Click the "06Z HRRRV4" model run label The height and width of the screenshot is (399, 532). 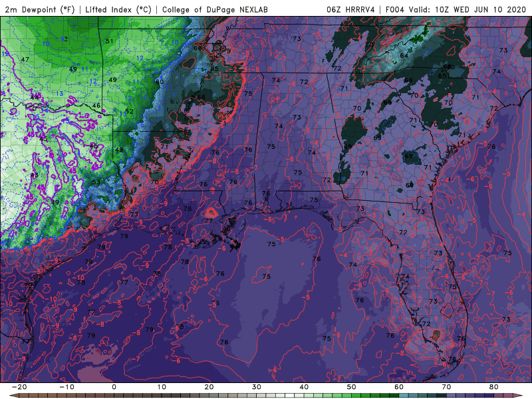(350, 10)
